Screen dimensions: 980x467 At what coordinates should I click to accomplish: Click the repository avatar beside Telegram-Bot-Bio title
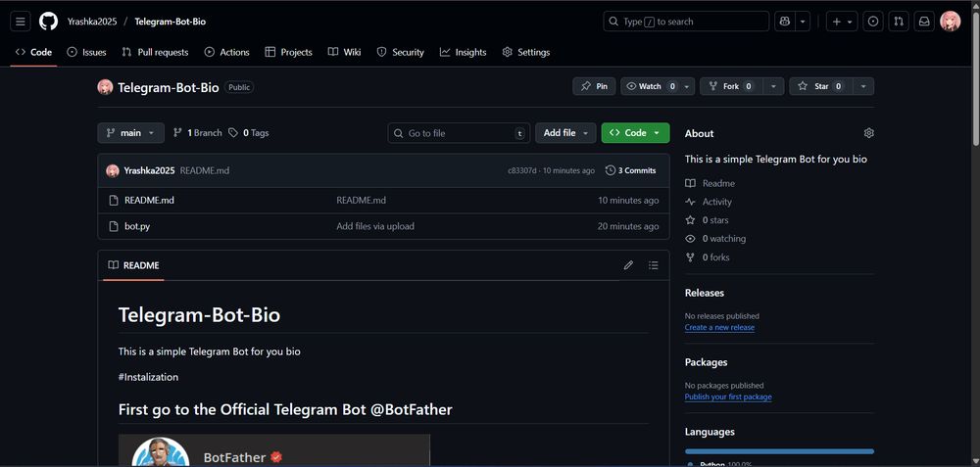(x=105, y=87)
